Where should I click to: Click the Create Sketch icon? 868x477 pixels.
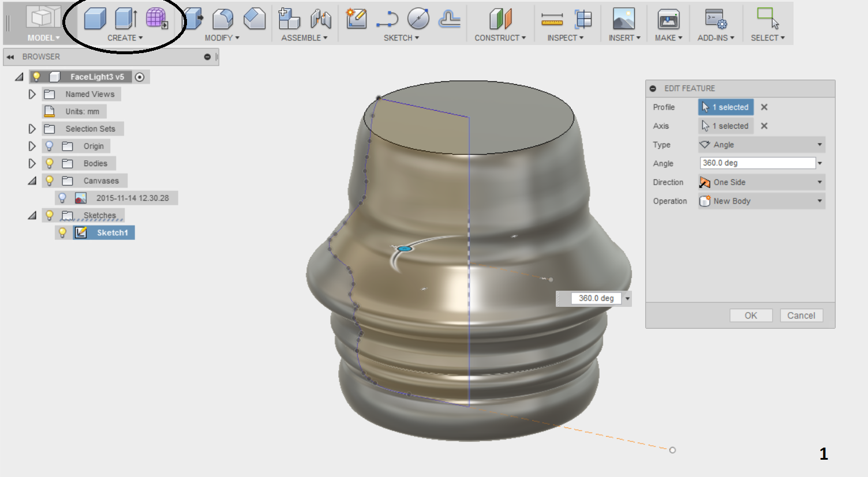click(357, 18)
